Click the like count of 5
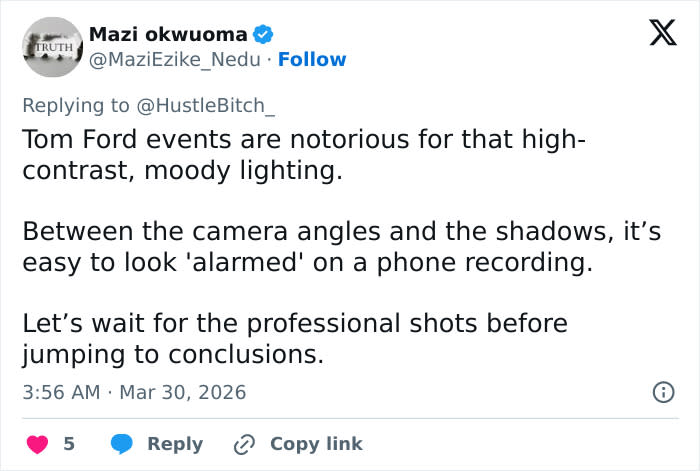Image resolution: width=700 pixels, height=471 pixels. (69, 443)
